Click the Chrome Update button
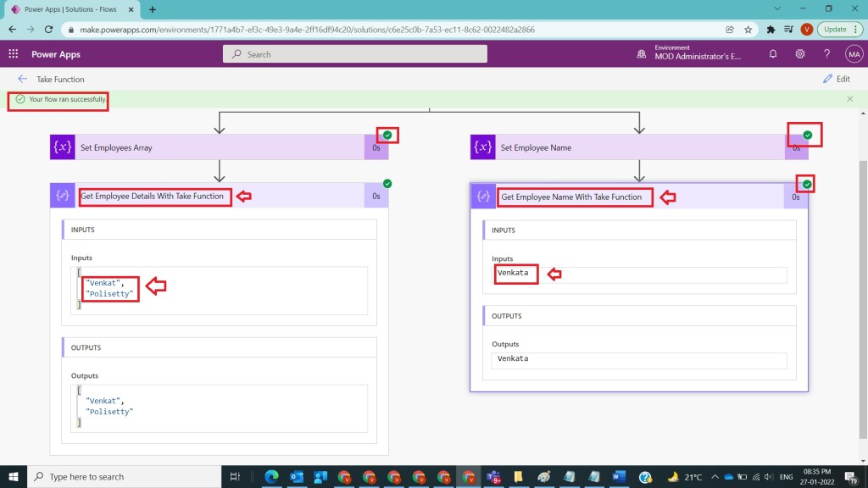This screenshot has height=488, width=868. pos(834,29)
